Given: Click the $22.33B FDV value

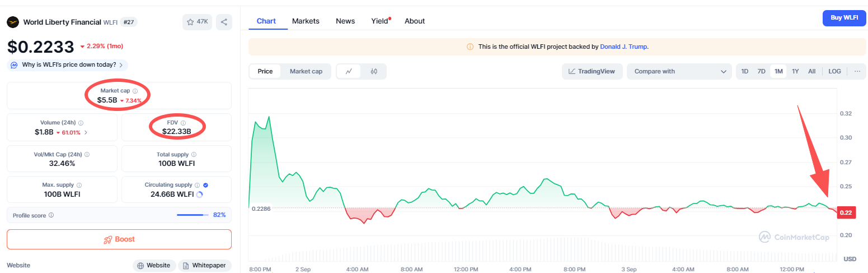Looking at the screenshot, I should [177, 132].
